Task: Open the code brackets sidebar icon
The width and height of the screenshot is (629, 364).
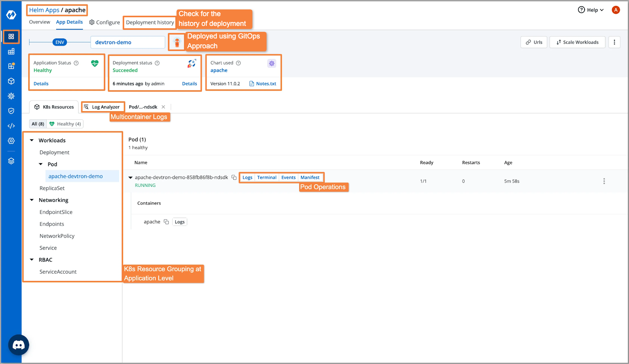Action: coord(11,126)
